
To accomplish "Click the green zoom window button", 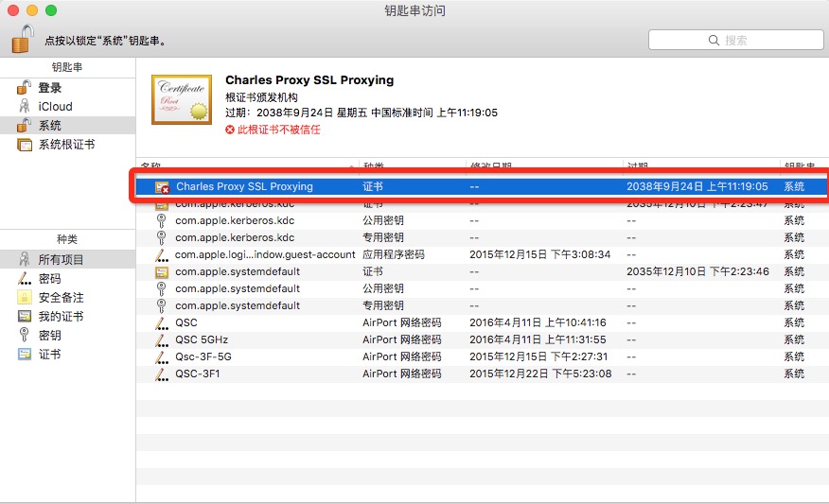I will click(51, 10).
